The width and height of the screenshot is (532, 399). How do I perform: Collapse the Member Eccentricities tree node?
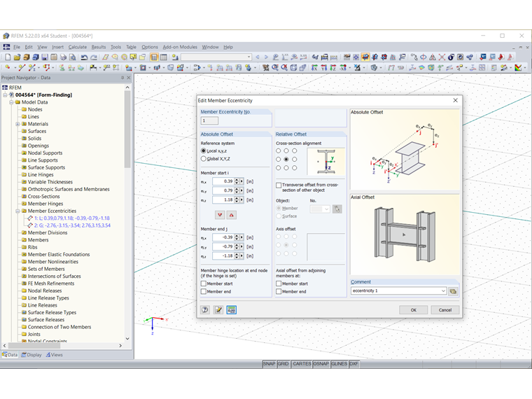pos(17,211)
